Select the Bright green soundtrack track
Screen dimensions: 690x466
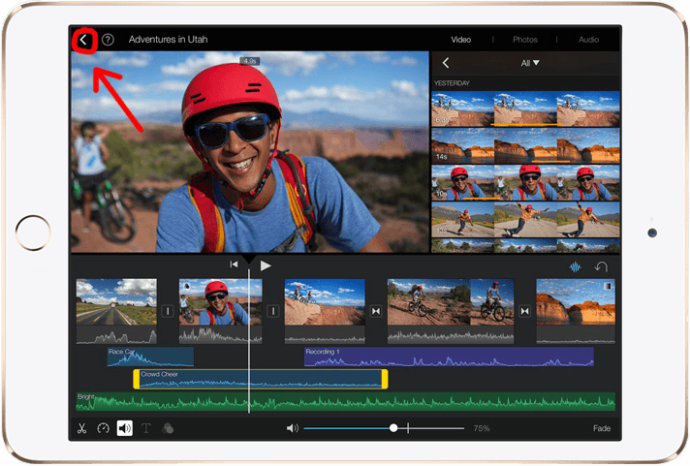point(345,401)
